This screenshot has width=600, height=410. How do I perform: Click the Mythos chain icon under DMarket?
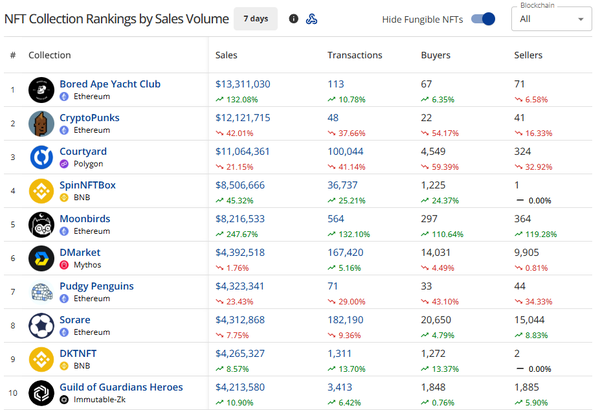click(x=64, y=265)
